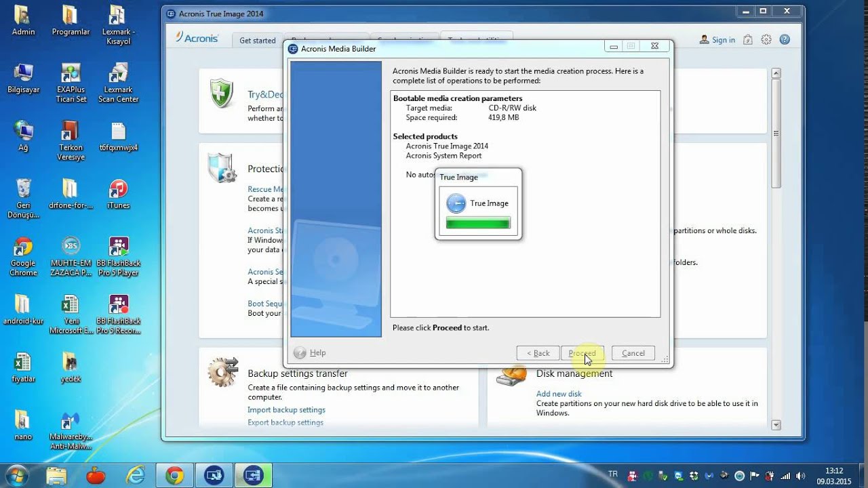Click 'Backup settings transfer' heading
Viewport: 868px width, 488px height.
(x=298, y=373)
